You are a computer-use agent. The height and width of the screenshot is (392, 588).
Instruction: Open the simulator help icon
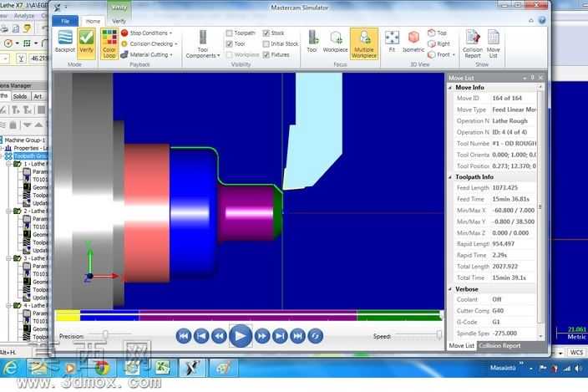pos(542,20)
